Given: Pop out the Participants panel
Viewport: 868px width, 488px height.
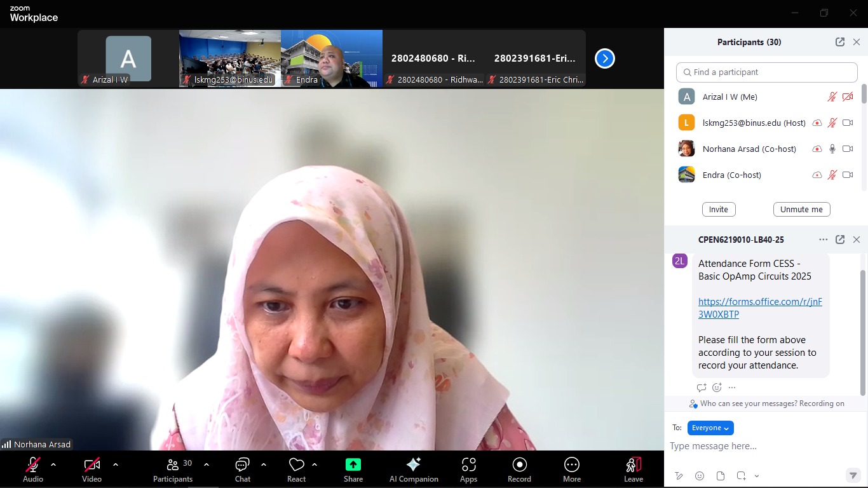Looking at the screenshot, I should coord(840,42).
